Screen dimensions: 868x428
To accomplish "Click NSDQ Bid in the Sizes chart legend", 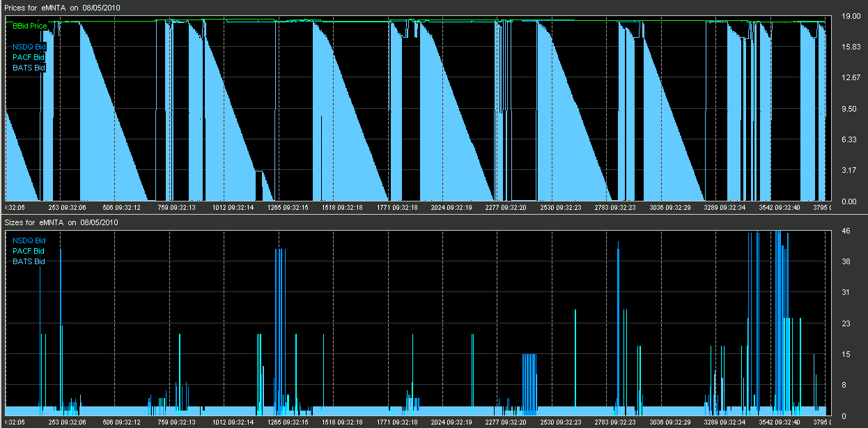I will pos(29,240).
